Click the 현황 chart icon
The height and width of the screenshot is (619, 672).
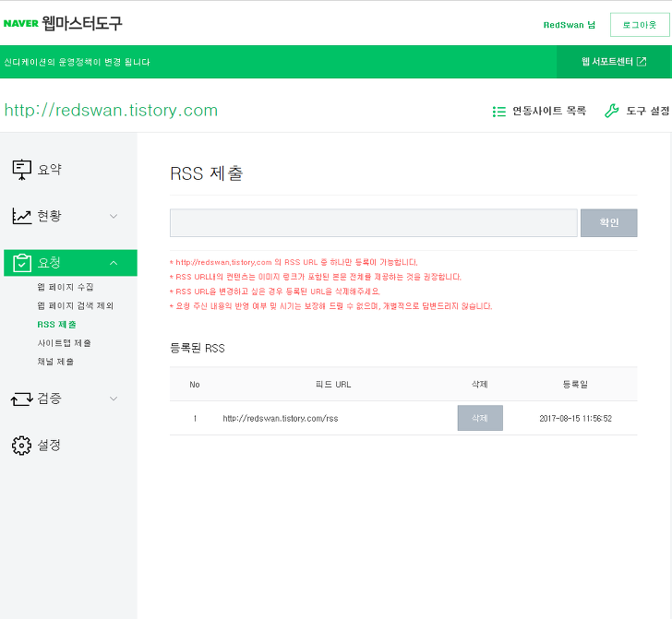coord(22,216)
